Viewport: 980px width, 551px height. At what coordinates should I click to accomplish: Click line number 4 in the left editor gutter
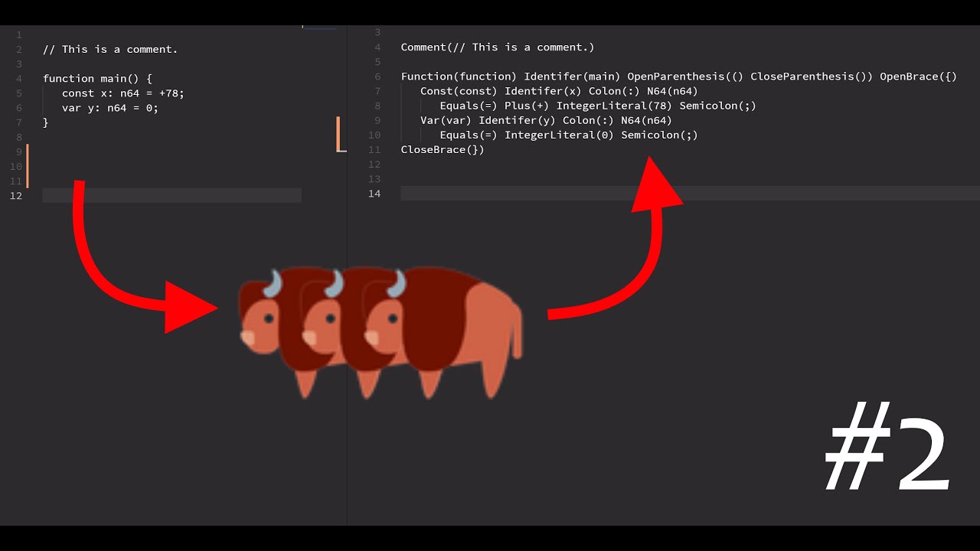click(x=19, y=79)
